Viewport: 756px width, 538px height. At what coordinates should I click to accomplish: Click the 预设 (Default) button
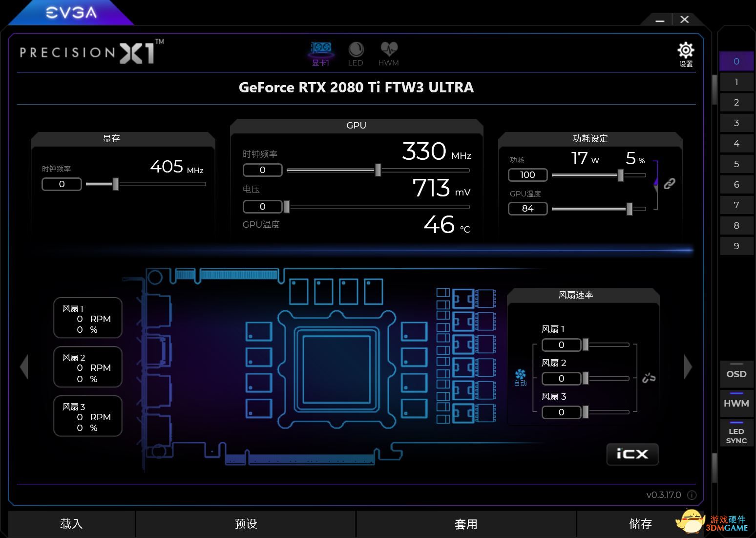(x=246, y=524)
